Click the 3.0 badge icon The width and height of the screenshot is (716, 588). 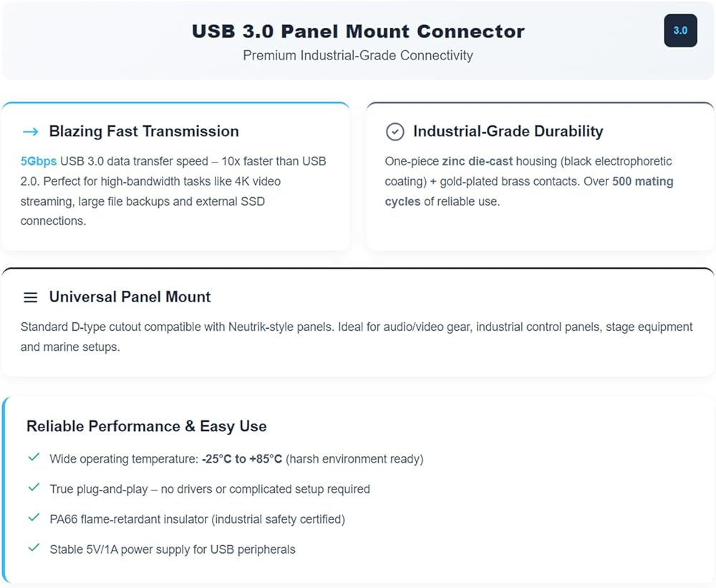click(x=680, y=31)
